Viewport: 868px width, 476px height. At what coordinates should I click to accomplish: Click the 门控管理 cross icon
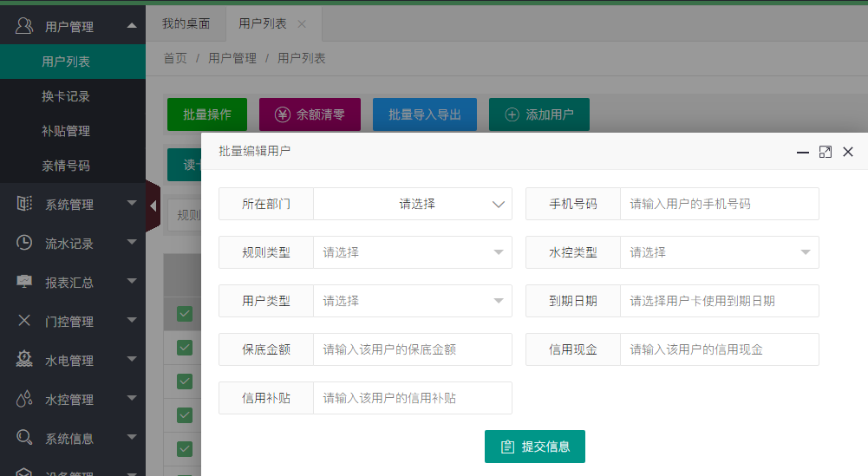(24, 321)
